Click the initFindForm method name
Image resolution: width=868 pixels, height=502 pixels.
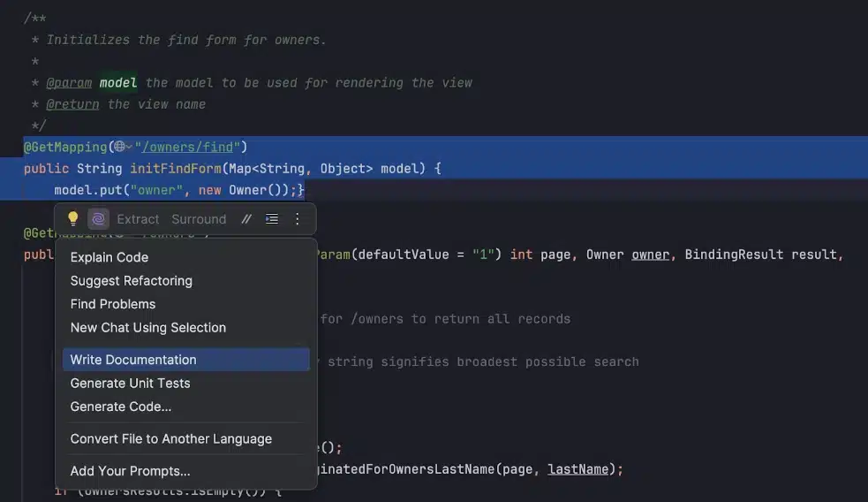tap(176, 169)
